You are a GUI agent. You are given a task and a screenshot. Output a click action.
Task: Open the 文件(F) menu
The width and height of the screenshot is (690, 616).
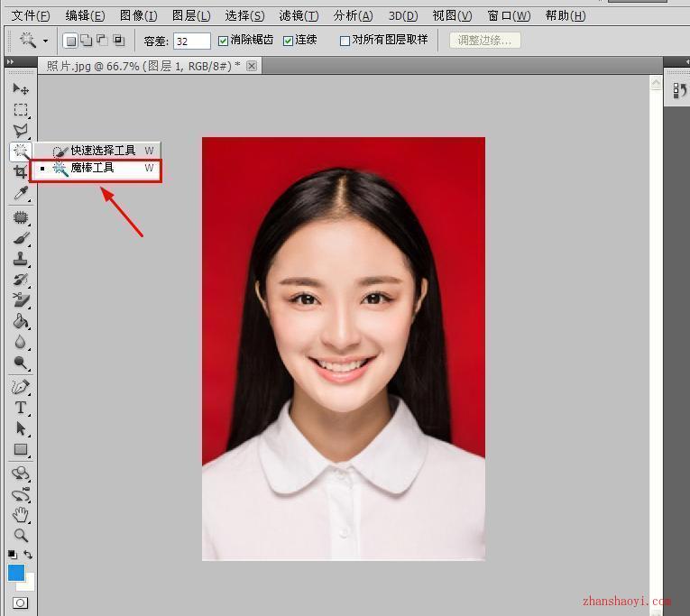31,16
